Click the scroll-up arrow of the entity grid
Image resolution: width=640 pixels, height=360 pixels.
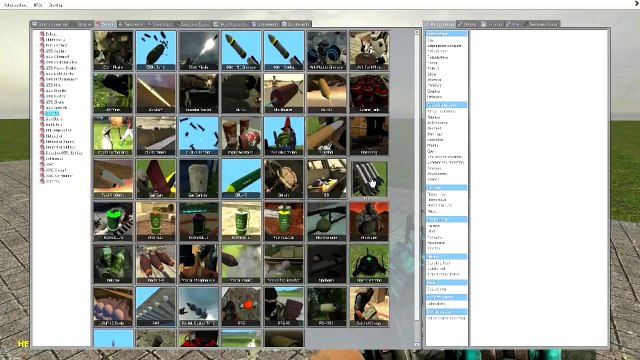coord(417,32)
